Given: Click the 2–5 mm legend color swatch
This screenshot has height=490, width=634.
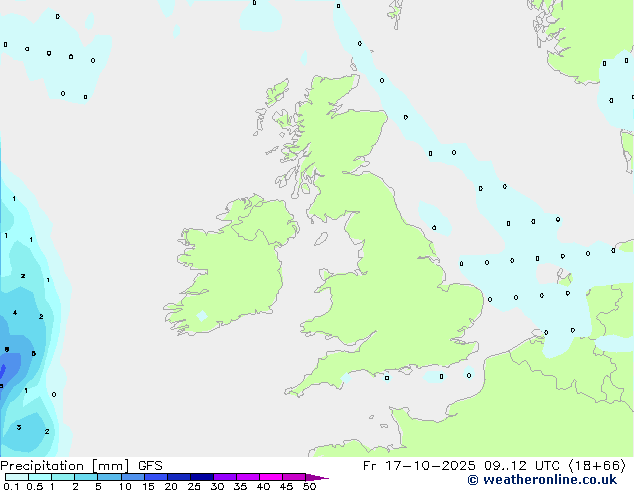Looking at the screenshot, I should pyautogui.click(x=86, y=477).
